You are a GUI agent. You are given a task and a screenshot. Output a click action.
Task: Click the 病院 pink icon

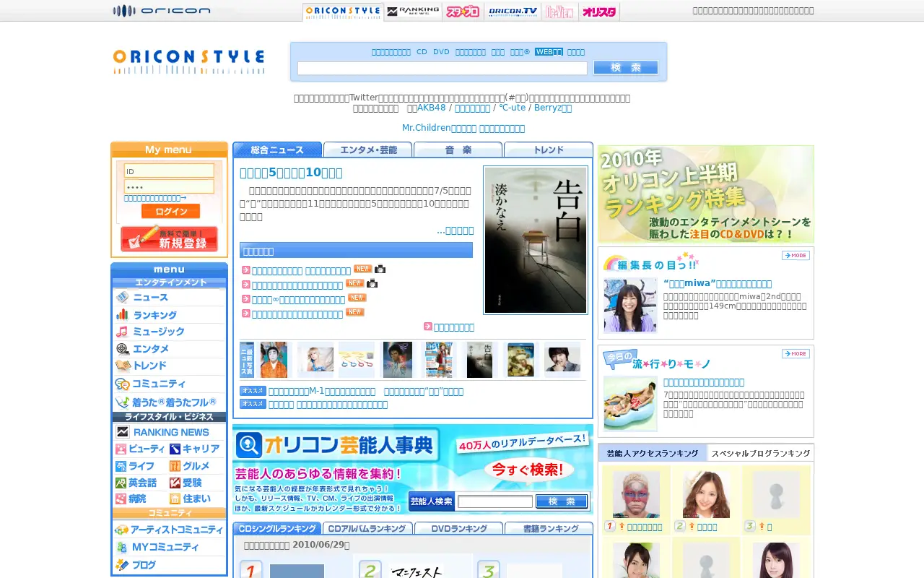coord(121,499)
